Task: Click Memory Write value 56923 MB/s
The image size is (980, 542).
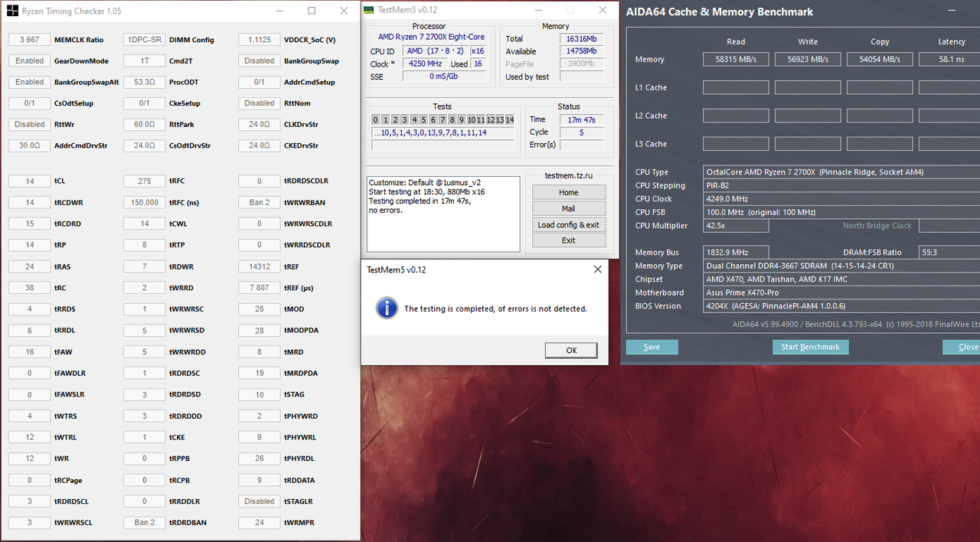Action: 808,59
